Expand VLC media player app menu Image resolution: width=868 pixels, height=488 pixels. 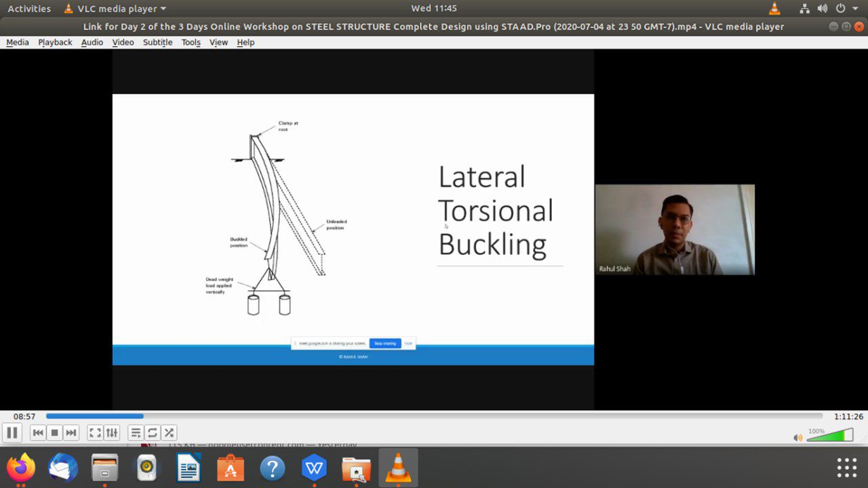(115, 9)
